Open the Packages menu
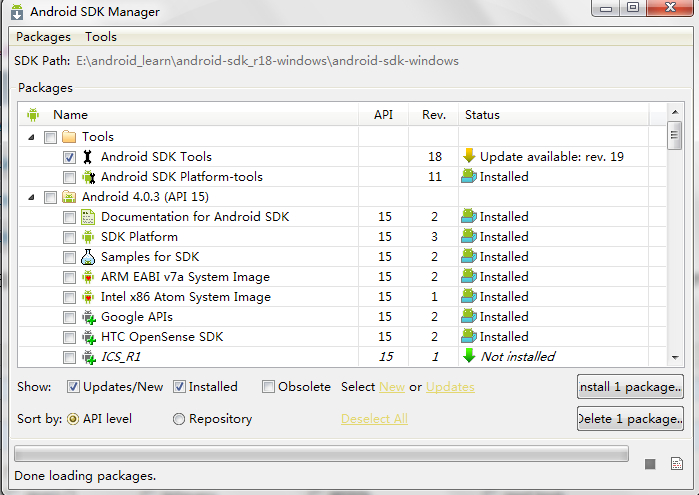The image size is (699, 495). [43, 37]
